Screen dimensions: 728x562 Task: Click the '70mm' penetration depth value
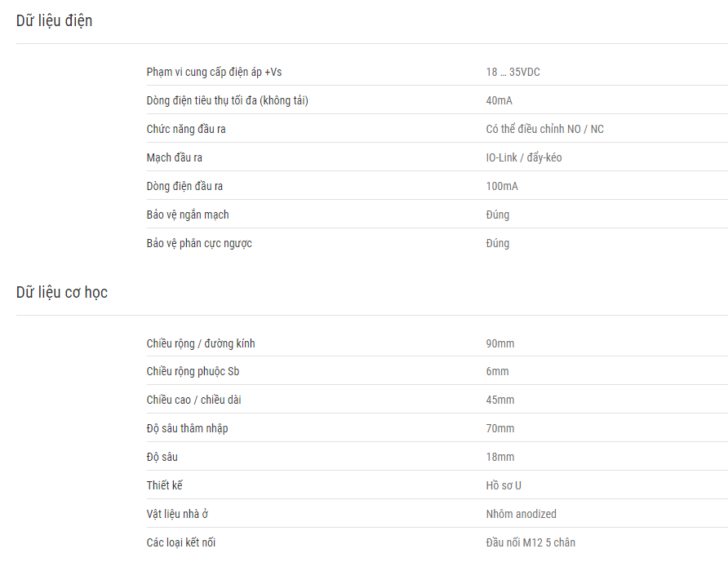[x=500, y=428]
